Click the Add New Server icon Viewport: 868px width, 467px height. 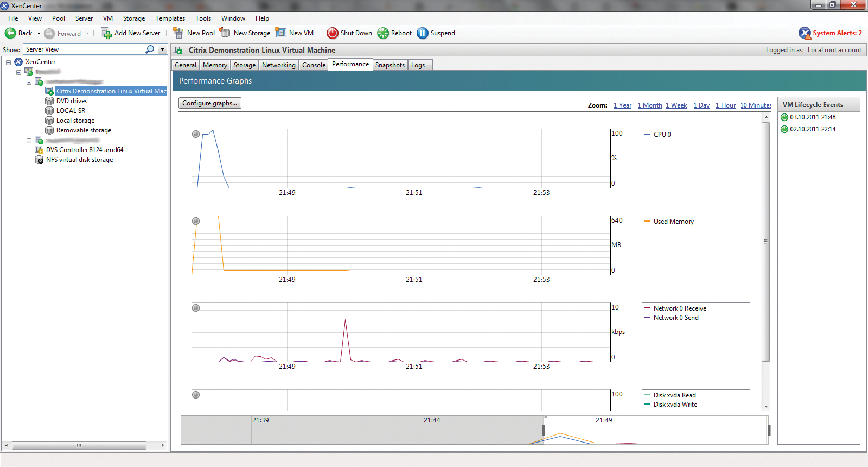coord(106,33)
